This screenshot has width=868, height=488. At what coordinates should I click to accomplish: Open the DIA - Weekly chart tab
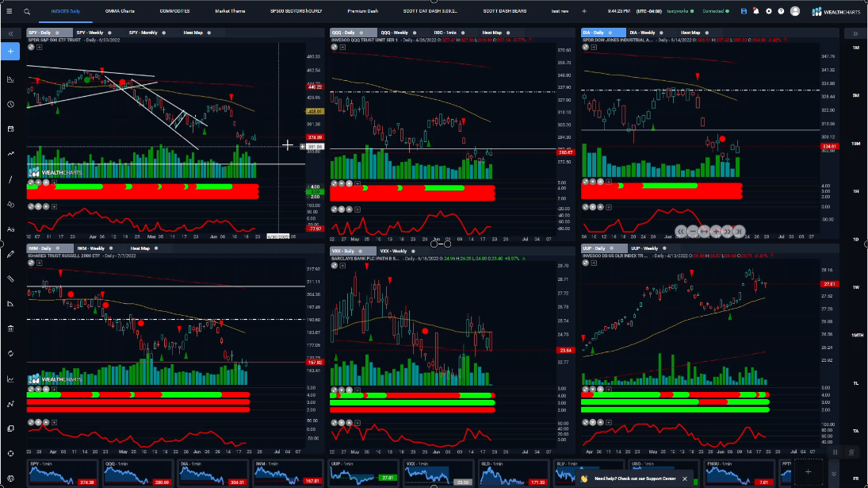coord(642,33)
